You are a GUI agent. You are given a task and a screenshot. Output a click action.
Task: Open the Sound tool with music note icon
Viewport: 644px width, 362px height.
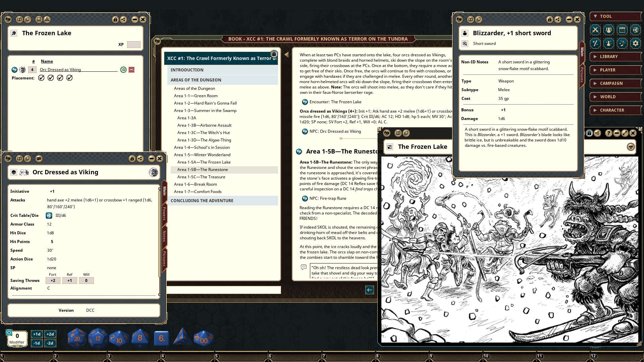622,43
